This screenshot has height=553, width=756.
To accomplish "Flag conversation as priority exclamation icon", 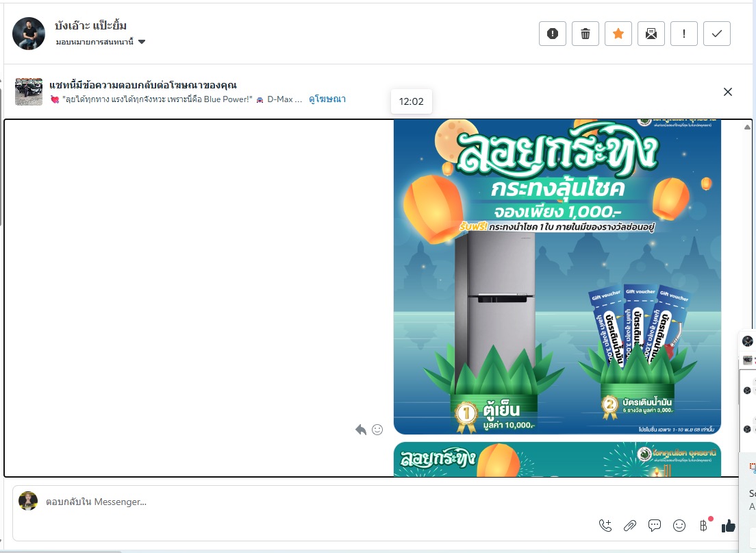I will (x=683, y=34).
